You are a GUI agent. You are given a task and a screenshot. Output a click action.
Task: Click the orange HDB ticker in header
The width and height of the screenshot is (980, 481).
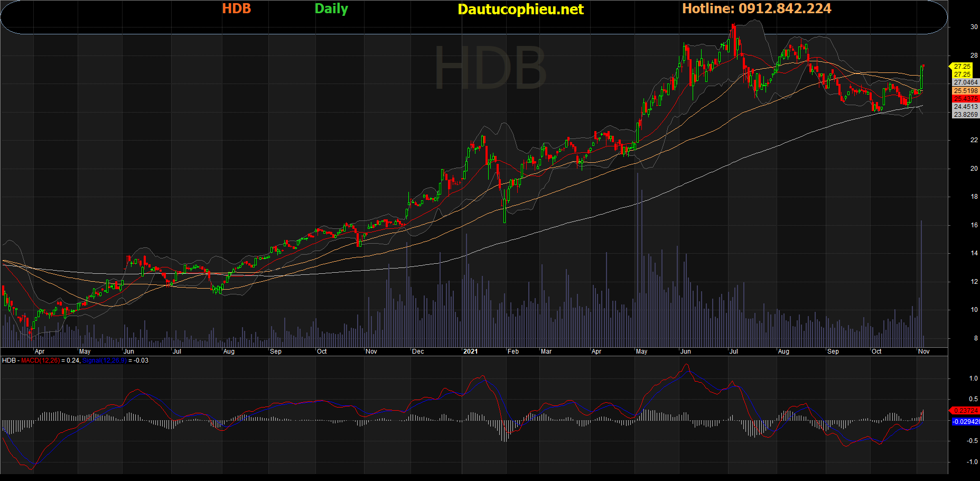236,8
